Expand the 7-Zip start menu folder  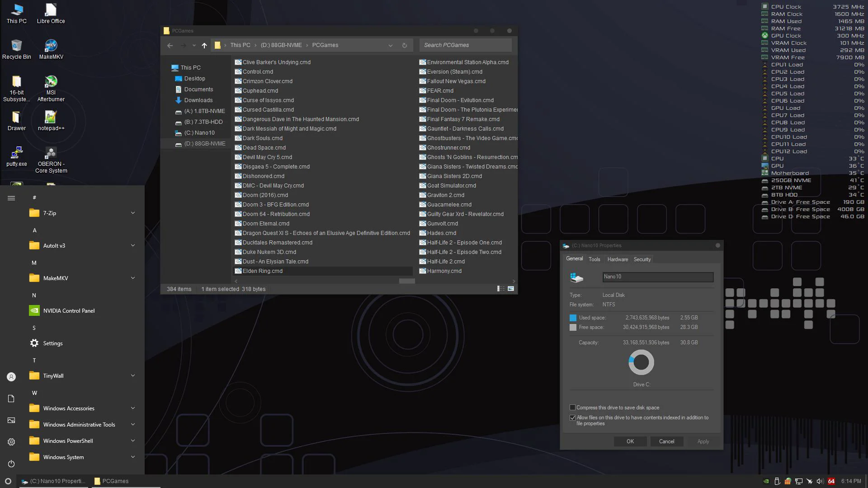(x=132, y=213)
